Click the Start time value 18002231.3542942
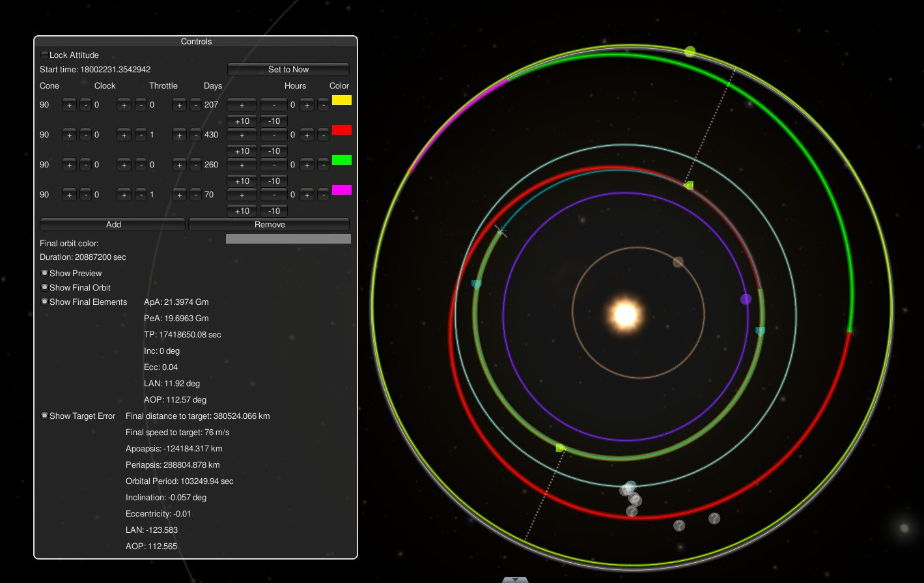Screen dimensions: 924x583 coord(115,70)
